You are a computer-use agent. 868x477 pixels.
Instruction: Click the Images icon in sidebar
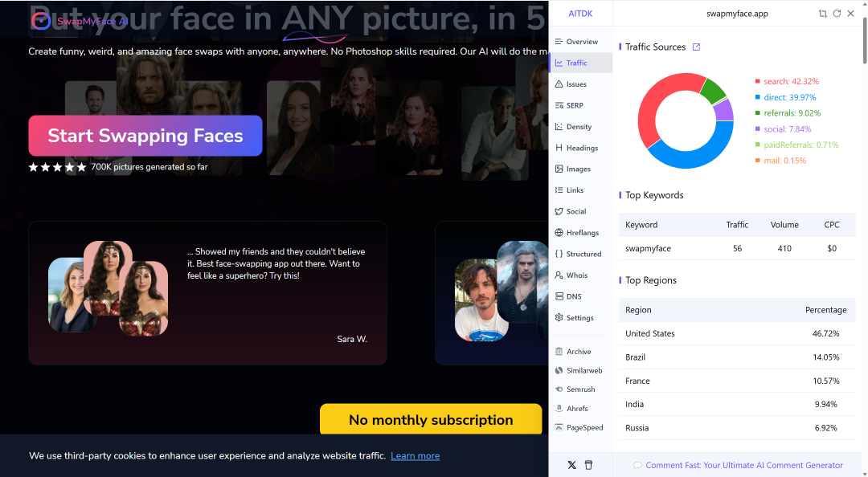pos(559,169)
